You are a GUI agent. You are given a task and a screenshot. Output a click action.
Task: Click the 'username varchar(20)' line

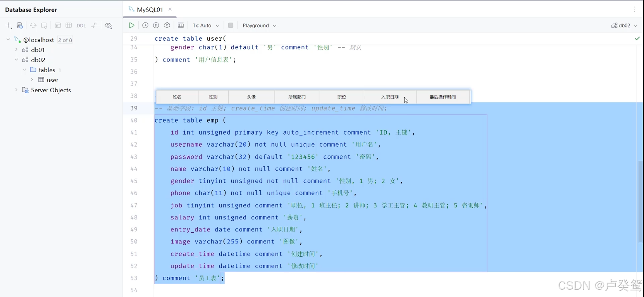coord(276,145)
